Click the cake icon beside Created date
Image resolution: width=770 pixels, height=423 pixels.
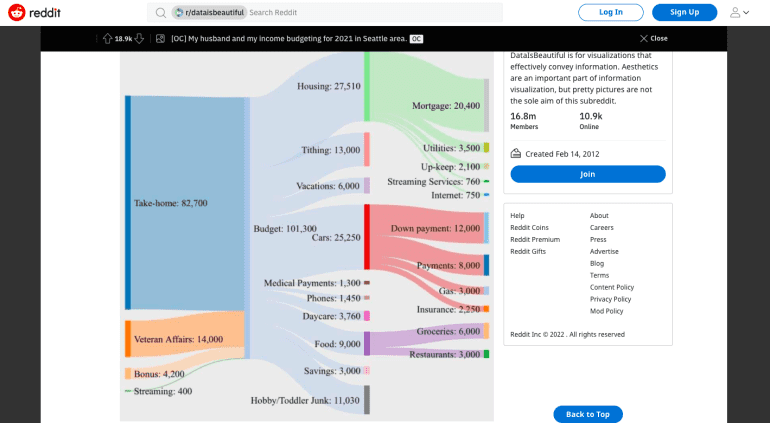[516, 153]
